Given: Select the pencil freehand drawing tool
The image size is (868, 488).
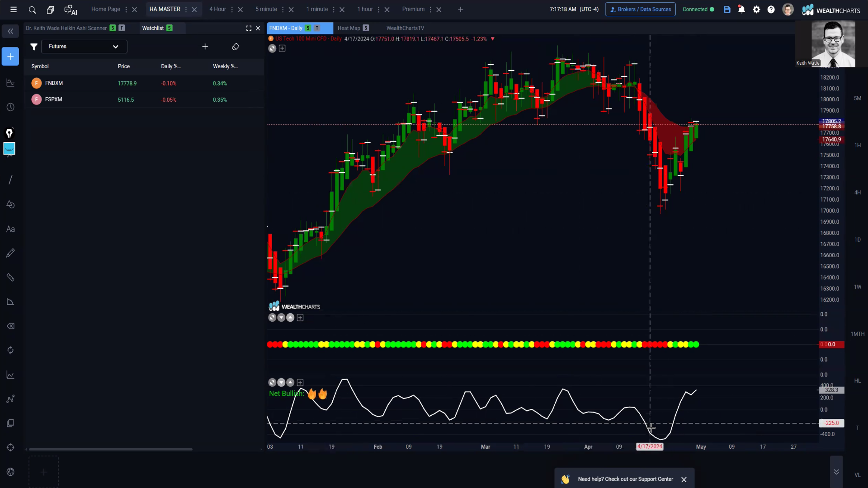Looking at the screenshot, I should point(10,253).
